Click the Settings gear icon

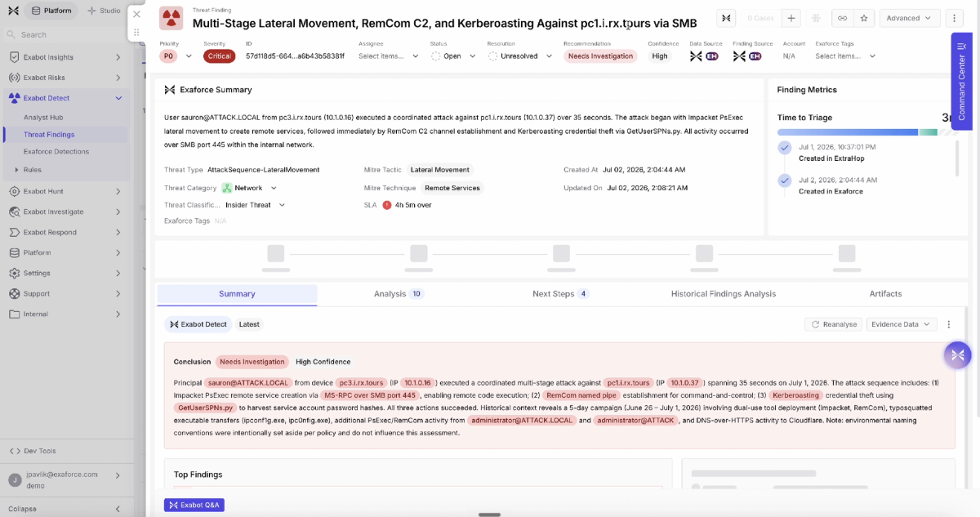point(15,273)
